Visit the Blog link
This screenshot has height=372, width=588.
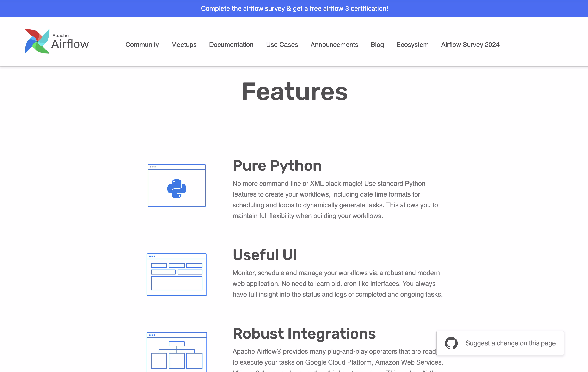[377, 45]
